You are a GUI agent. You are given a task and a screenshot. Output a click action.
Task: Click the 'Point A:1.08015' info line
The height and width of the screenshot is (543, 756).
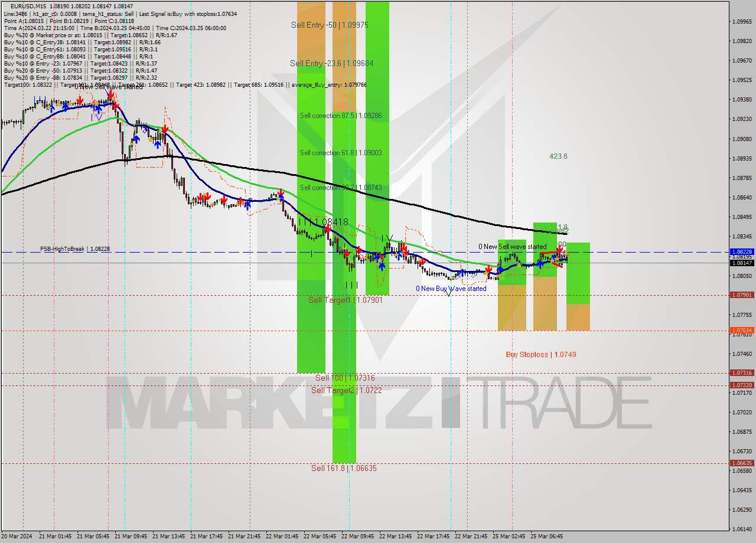click(70, 21)
